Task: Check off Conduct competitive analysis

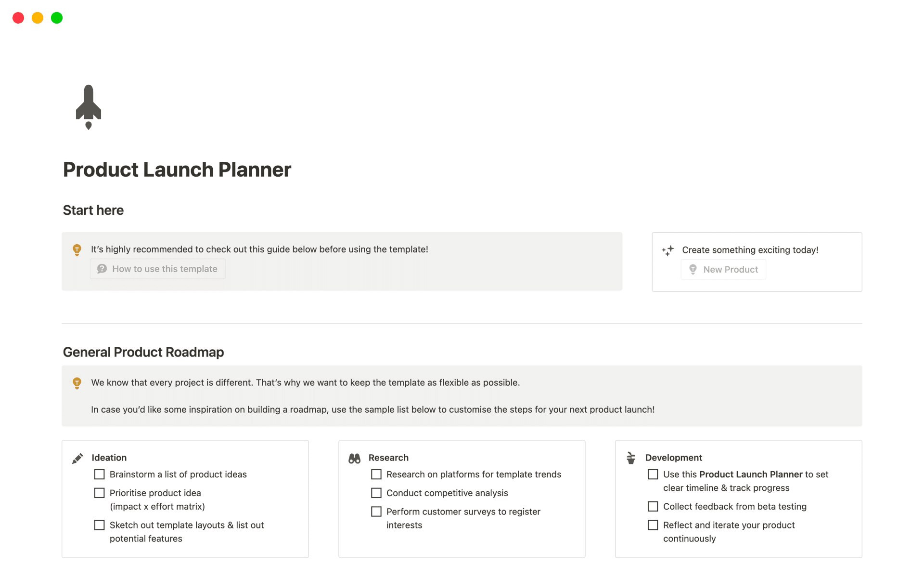Action: click(x=376, y=493)
